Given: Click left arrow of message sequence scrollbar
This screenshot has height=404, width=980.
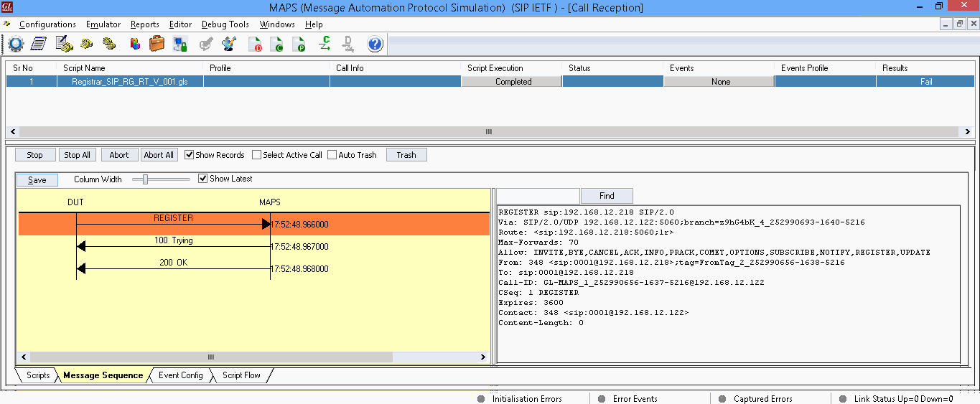Looking at the screenshot, I should coord(24,357).
